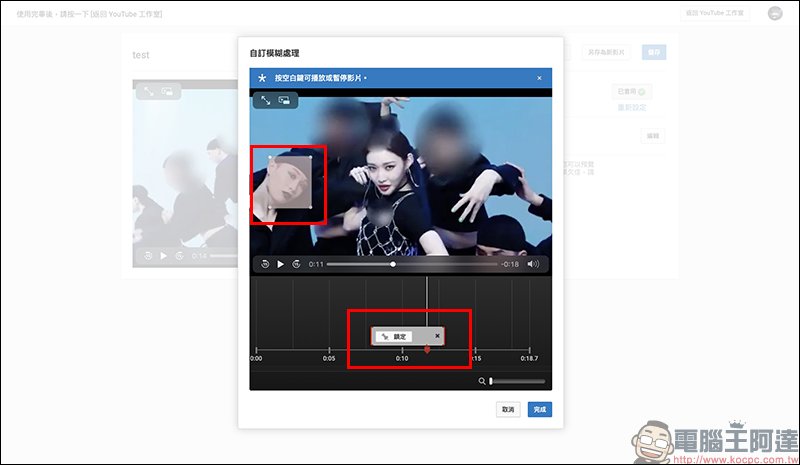The height and width of the screenshot is (465, 800).
Task: Click the current time 0:11 label
Action: tap(316, 264)
